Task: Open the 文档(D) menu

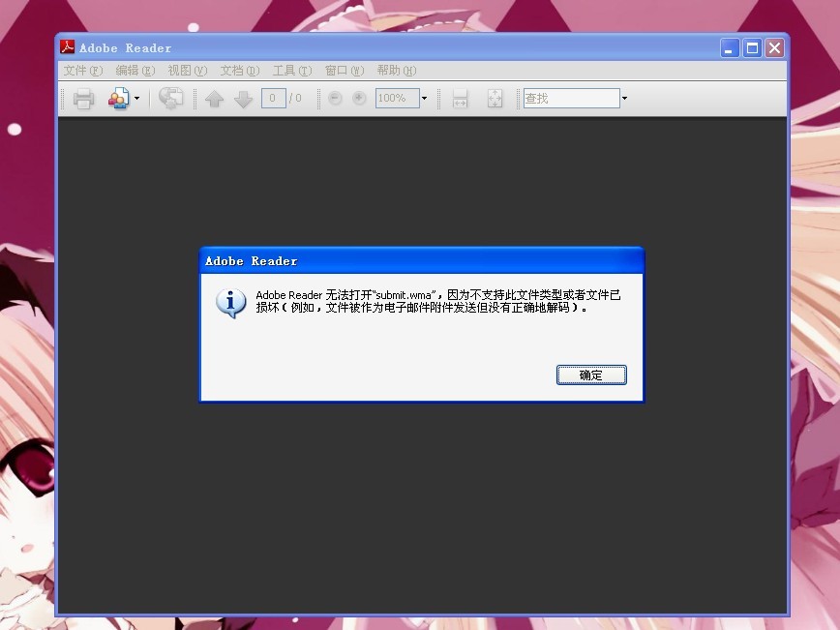Action: [240, 71]
